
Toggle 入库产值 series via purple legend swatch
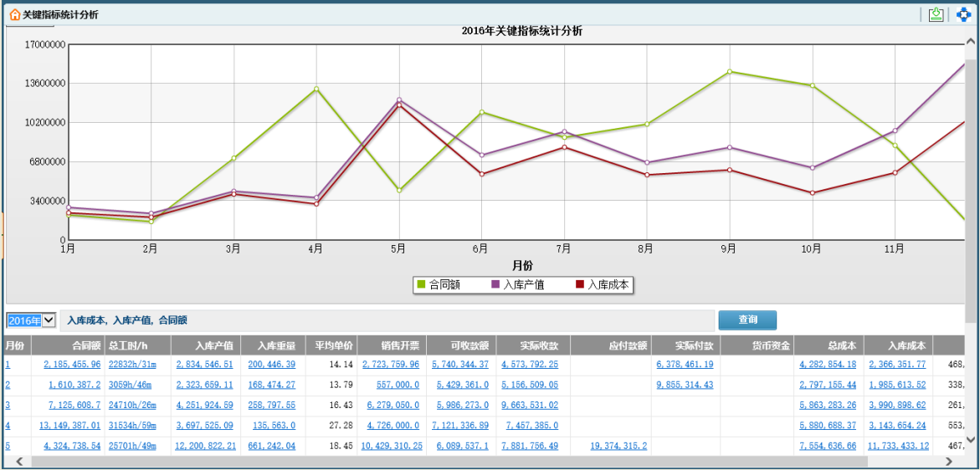click(x=495, y=285)
